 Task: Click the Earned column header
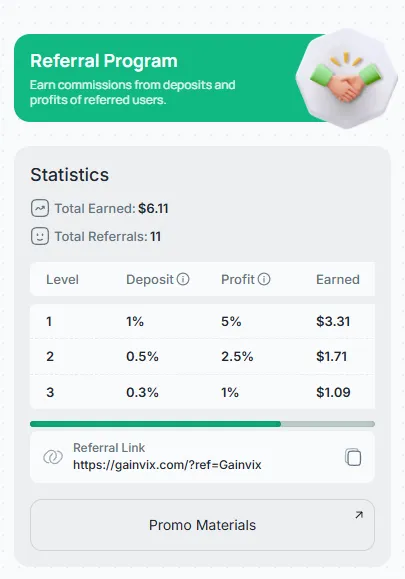tap(338, 280)
